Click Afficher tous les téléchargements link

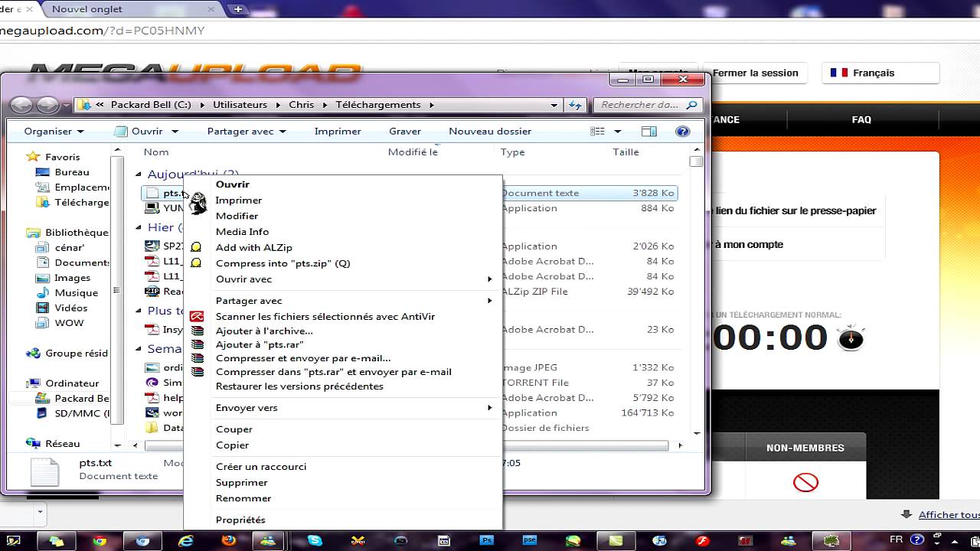click(x=949, y=515)
